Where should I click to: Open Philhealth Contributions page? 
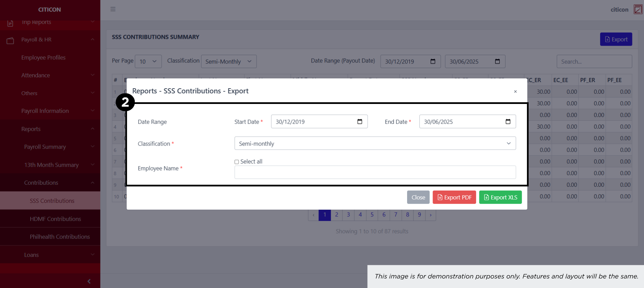click(60, 237)
